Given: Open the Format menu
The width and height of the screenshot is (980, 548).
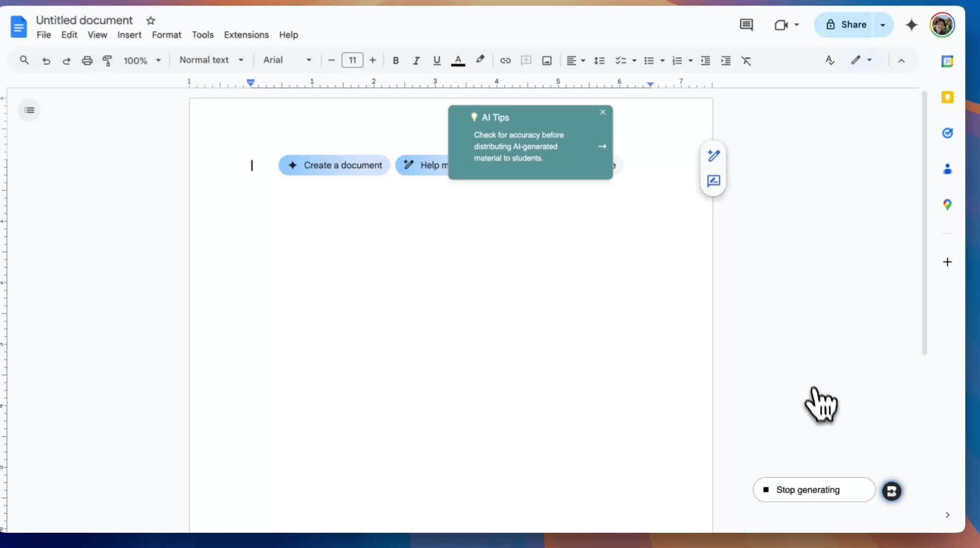Looking at the screenshot, I should 166,35.
